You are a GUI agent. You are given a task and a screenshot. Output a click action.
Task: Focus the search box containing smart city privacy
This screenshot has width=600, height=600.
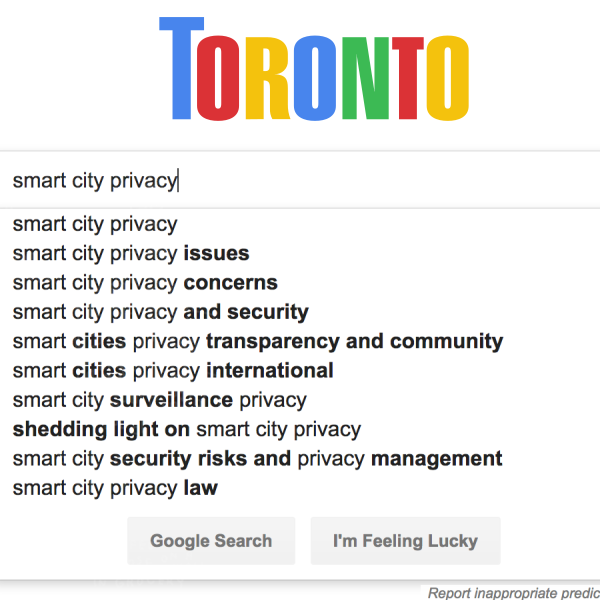[x=300, y=180]
